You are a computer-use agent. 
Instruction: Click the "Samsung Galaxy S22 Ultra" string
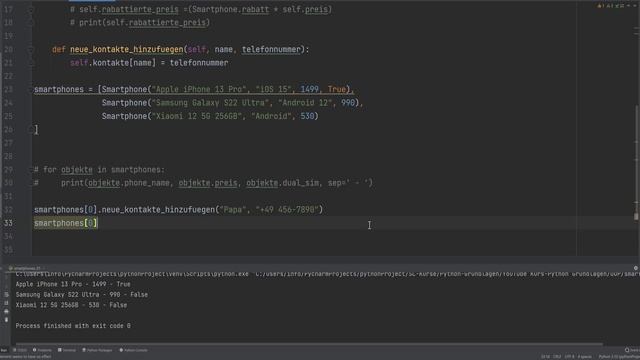(210, 103)
